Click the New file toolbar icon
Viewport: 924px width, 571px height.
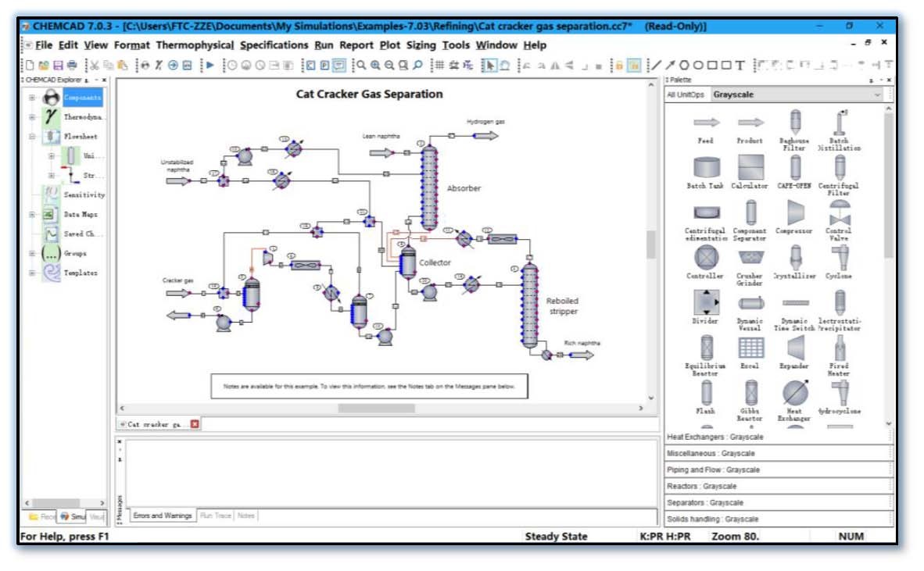(30, 66)
